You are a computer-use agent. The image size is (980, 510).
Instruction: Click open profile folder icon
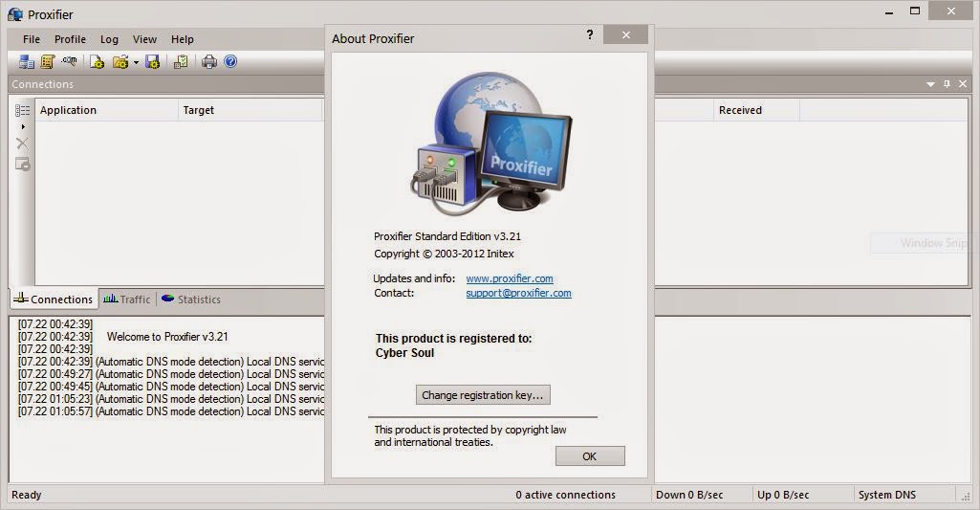120,61
